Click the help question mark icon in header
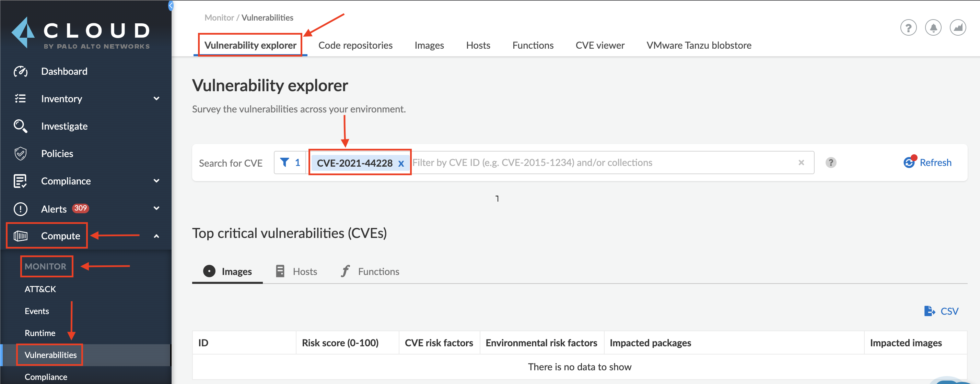 (908, 28)
